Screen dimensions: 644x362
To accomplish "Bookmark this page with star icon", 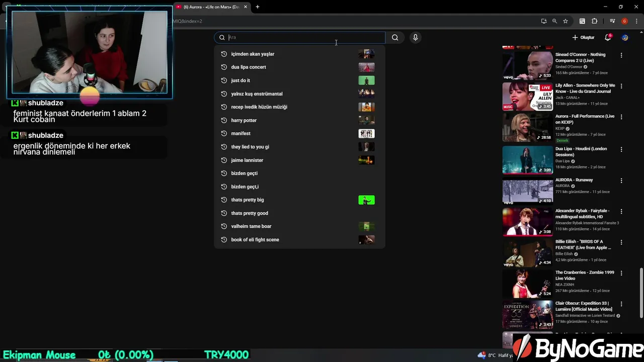I will pyautogui.click(x=566, y=21).
